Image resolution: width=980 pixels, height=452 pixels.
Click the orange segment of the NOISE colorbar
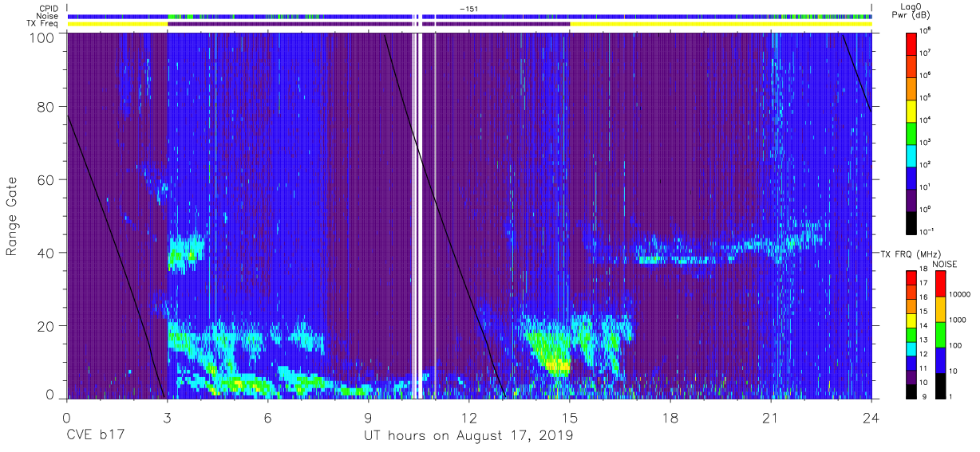[x=939, y=309]
